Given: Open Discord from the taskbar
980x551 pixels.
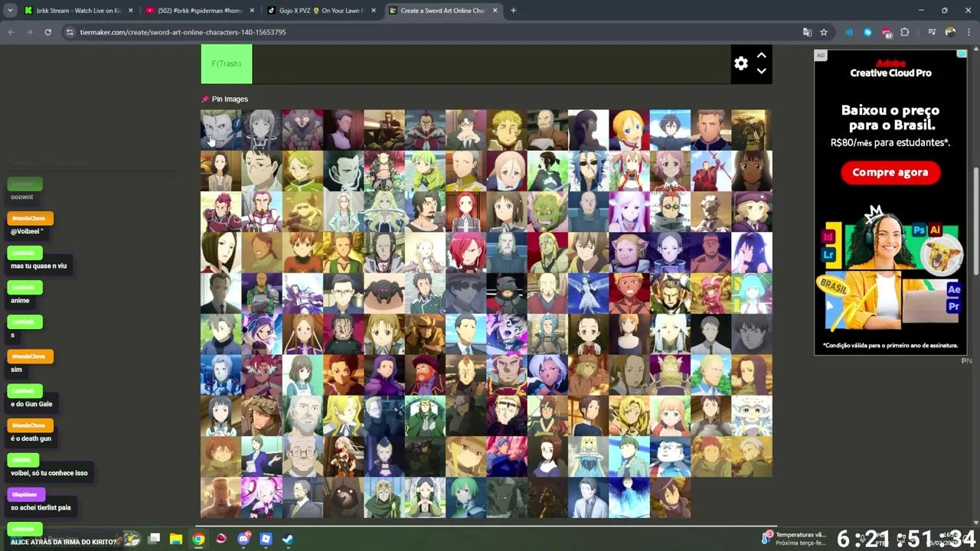Looking at the screenshot, I should coord(243,539).
